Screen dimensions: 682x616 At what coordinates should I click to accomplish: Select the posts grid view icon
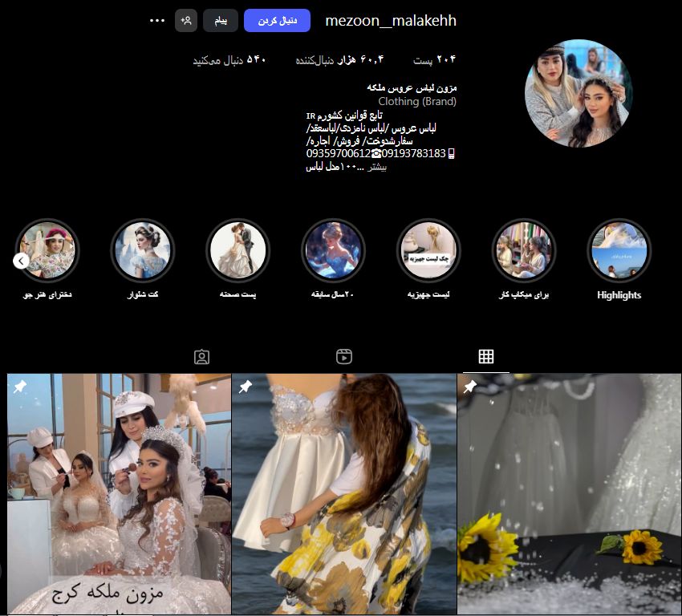(x=485, y=356)
